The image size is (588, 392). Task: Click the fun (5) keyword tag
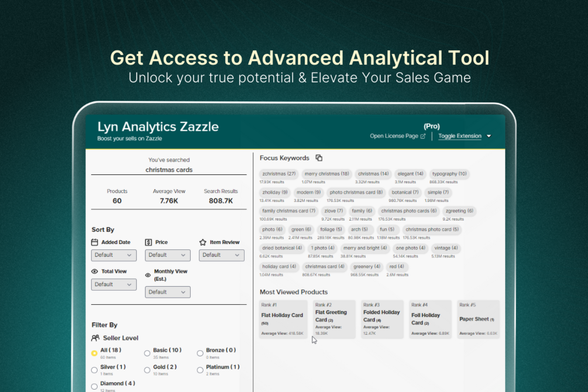click(387, 229)
